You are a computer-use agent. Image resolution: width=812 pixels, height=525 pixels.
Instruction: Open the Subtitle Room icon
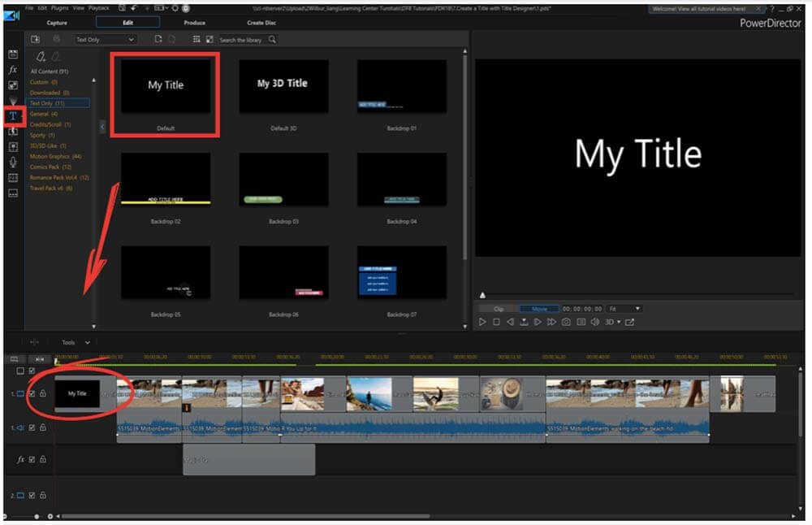14,193
